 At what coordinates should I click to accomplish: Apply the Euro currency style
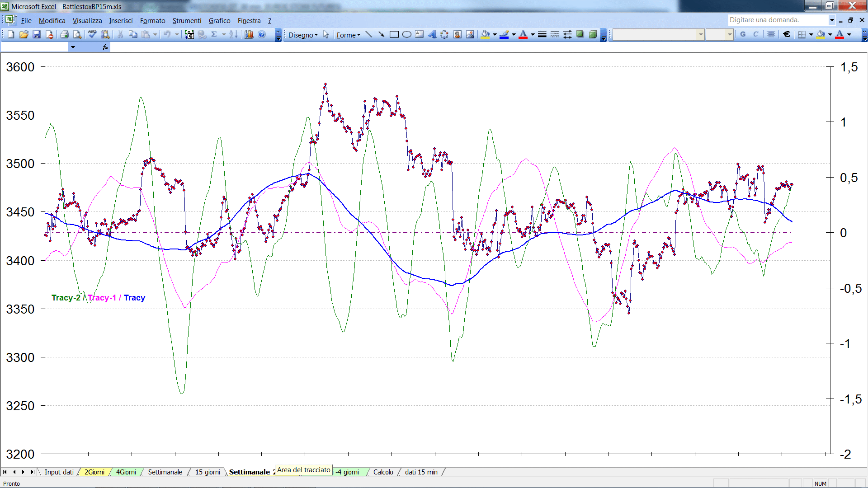click(786, 34)
